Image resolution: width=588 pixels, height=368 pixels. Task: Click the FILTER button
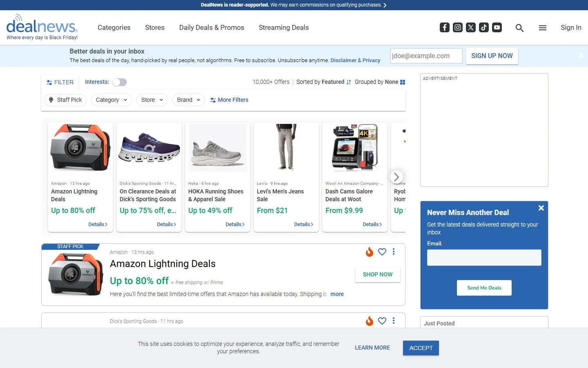tap(60, 82)
